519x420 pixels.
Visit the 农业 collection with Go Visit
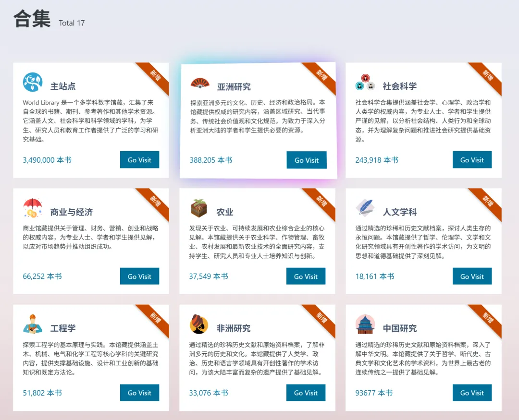(306, 276)
